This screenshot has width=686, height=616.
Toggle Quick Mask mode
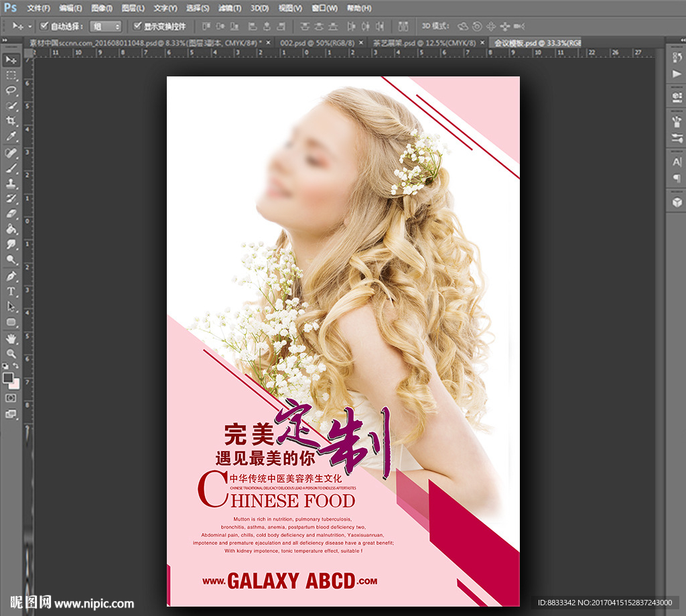pos(11,397)
